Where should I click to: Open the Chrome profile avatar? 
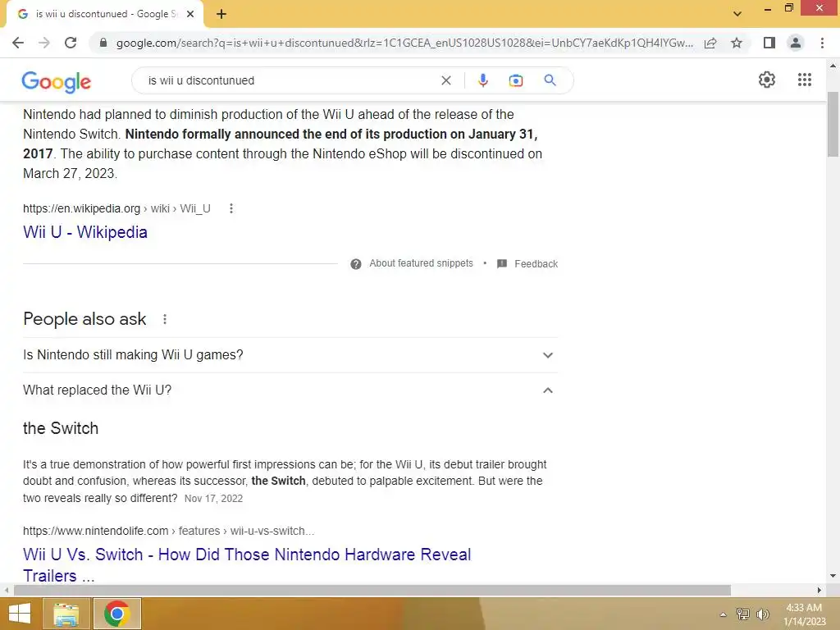tap(796, 43)
